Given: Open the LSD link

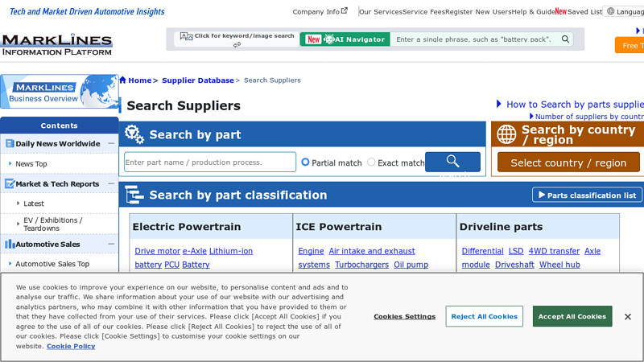Looking at the screenshot, I should click(x=516, y=251).
